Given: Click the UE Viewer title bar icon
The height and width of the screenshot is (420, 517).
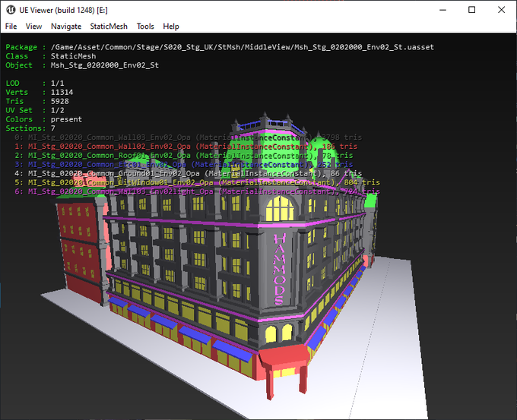Looking at the screenshot, I should pyautogui.click(x=11, y=10).
